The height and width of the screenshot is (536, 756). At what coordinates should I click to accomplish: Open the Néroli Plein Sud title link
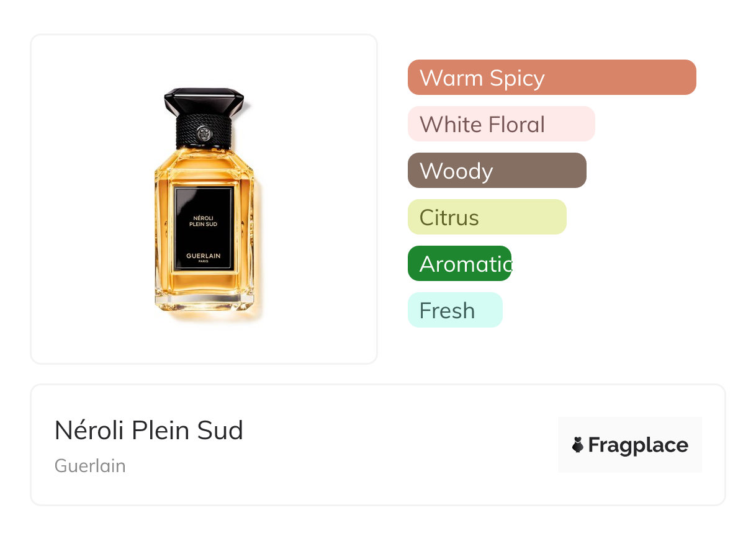click(x=149, y=431)
